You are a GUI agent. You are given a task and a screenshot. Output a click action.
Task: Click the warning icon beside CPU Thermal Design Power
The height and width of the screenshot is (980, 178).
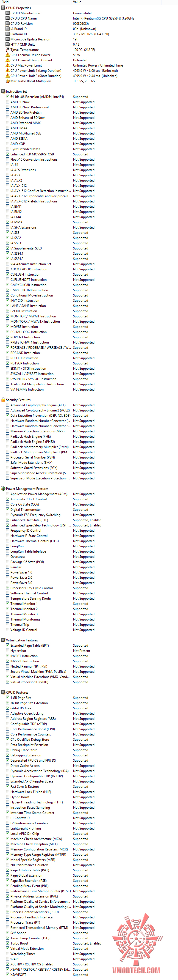pyautogui.click(x=8, y=55)
